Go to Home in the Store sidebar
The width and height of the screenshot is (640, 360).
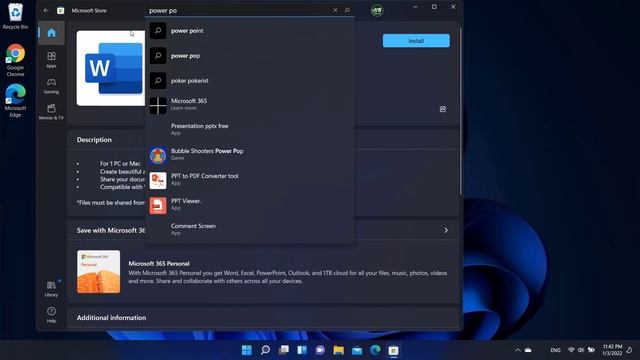pos(51,33)
